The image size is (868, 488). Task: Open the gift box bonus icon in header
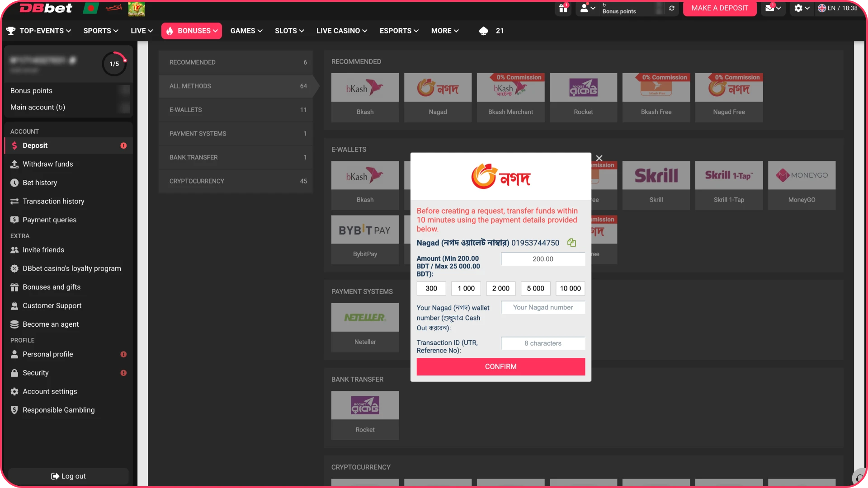click(563, 8)
